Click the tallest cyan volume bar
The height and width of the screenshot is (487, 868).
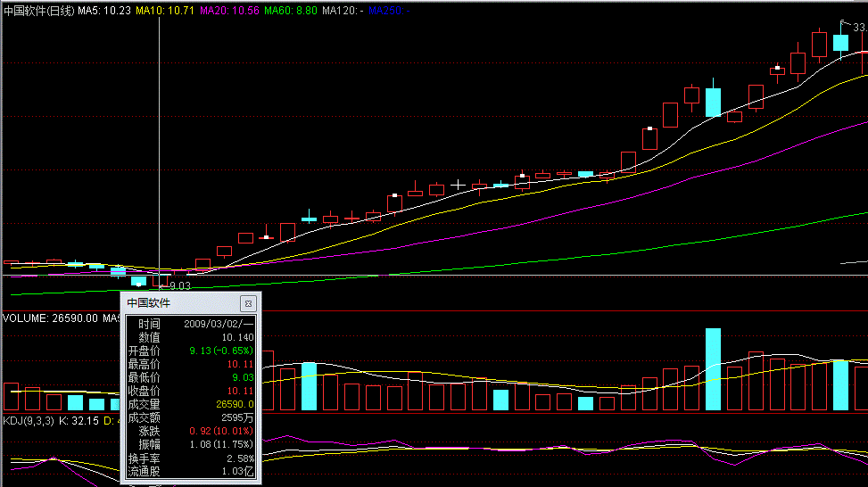click(713, 368)
